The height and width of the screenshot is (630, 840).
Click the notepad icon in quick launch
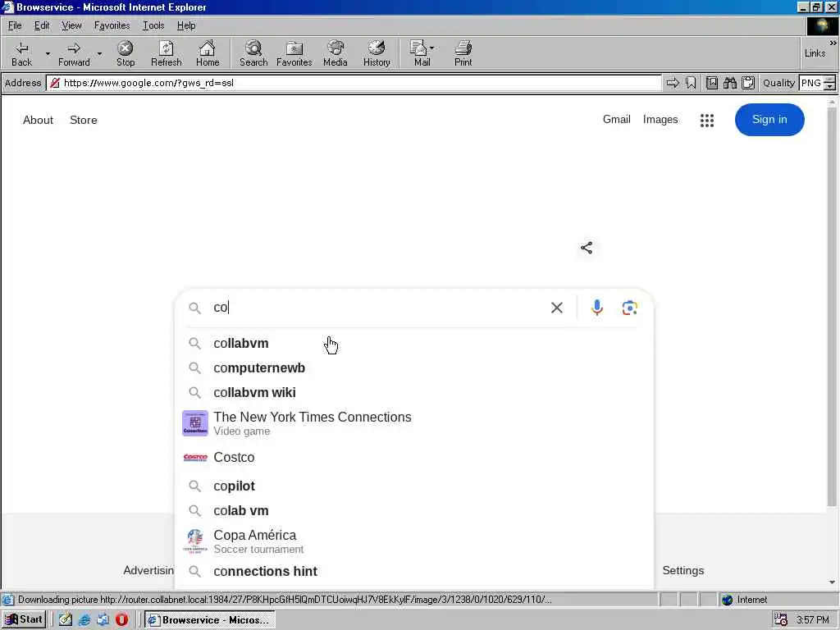click(x=66, y=620)
